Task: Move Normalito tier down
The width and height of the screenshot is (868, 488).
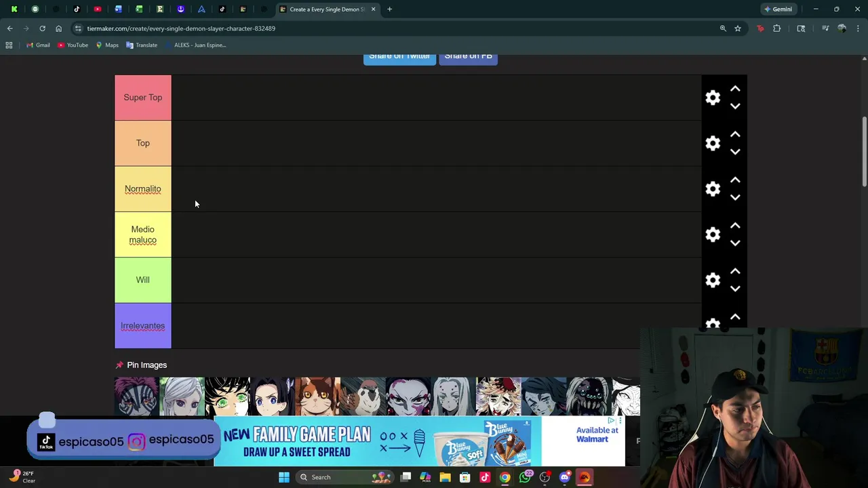Action: pos(735,197)
